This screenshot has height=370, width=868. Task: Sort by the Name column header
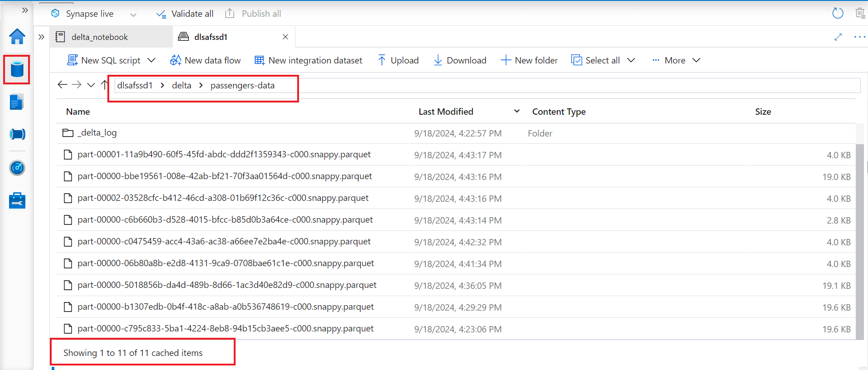coord(78,112)
